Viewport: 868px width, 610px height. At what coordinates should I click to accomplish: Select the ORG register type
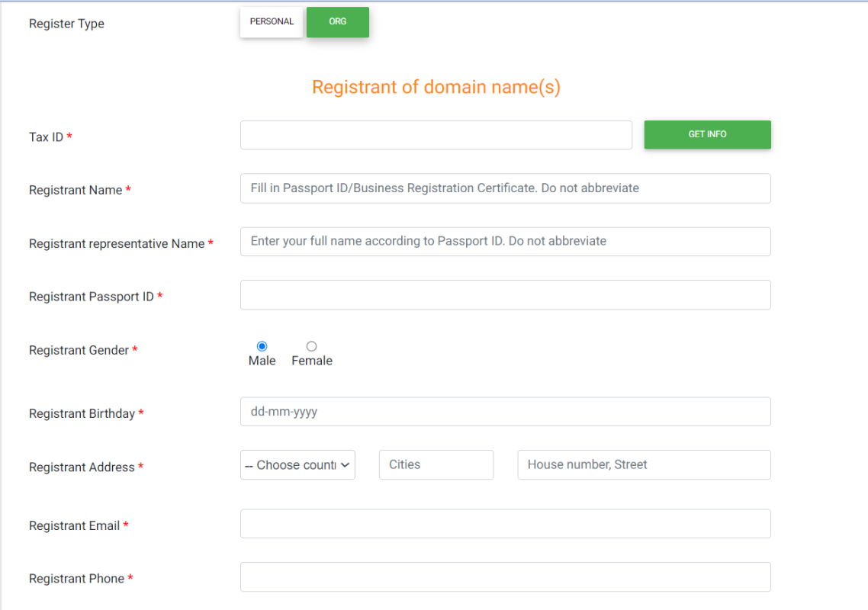[337, 22]
